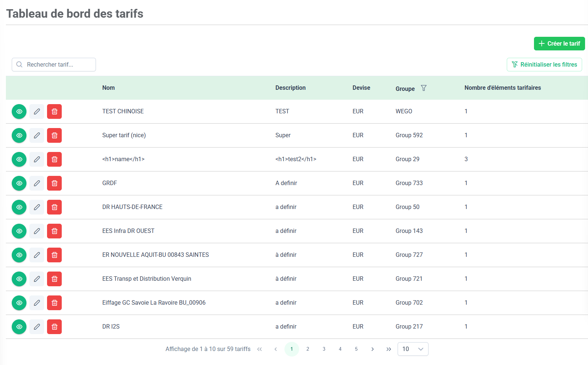Viewport: 588px width, 365px height.
Task: Click the Nom column header
Action: [108, 88]
